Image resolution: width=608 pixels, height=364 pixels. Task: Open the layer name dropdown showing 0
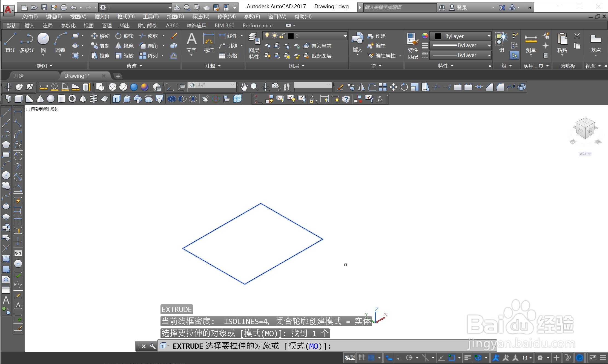pyautogui.click(x=345, y=36)
